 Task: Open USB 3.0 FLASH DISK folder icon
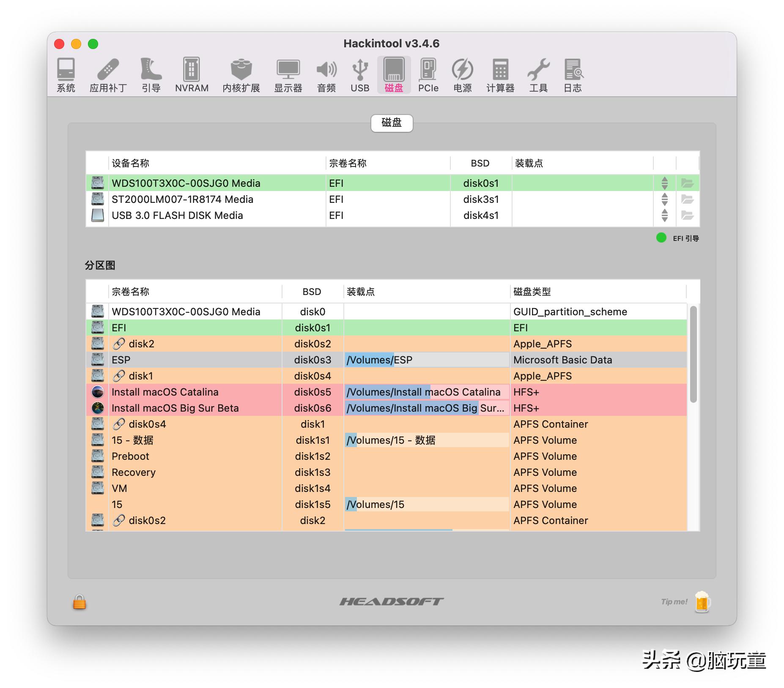point(687,215)
